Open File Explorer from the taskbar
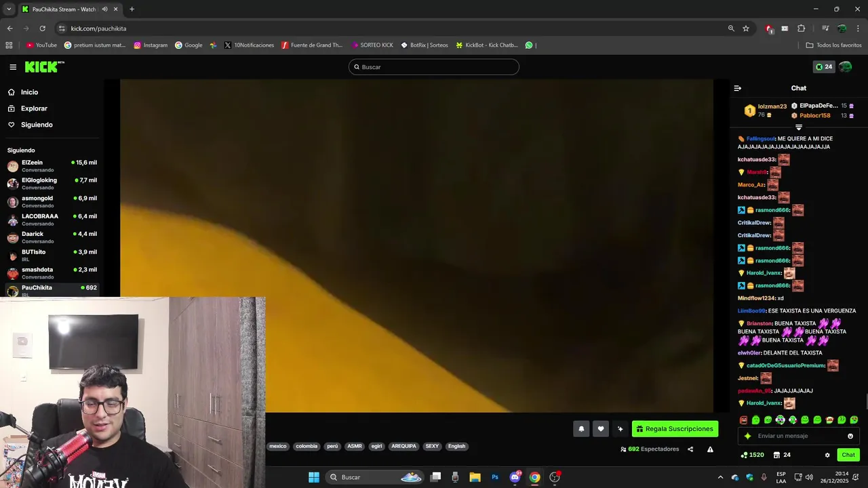Image resolution: width=868 pixels, height=488 pixels. pyautogui.click(x=475, y=477)
